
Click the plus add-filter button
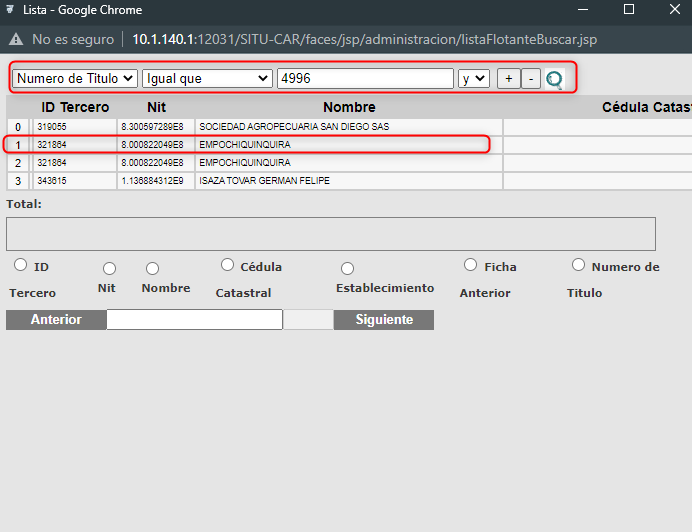[508, 79]
